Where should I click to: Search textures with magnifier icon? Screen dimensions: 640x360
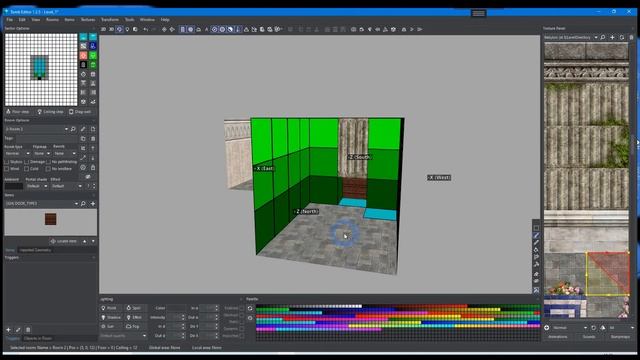603,37
